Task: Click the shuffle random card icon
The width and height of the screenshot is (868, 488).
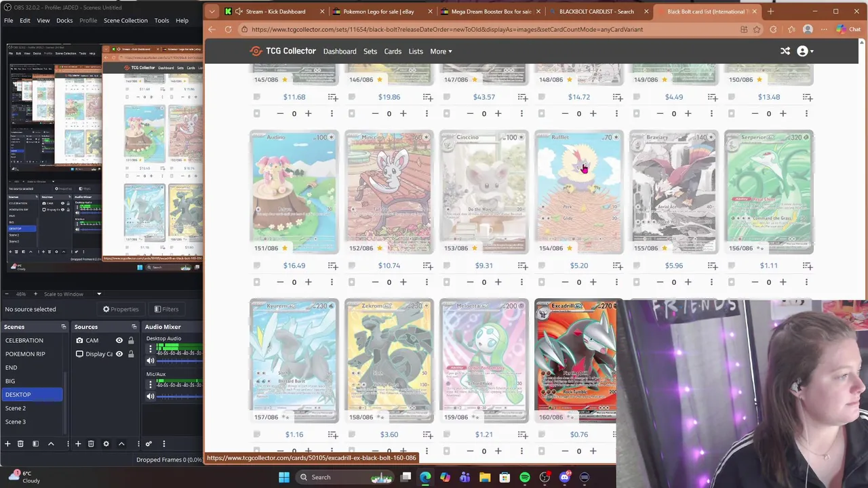Action: [x=785, y=52]
